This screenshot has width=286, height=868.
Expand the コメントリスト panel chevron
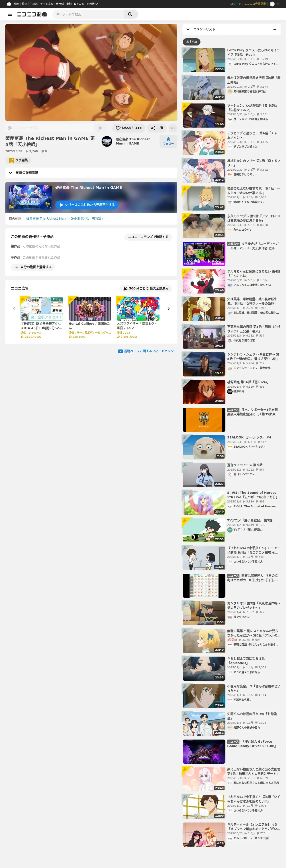tap(188, 29)
